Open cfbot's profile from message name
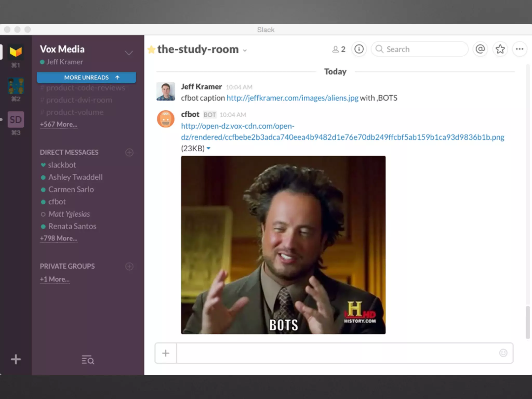Image resolution: width=532 pixels, height=399 pixels. [x=190, y=114]
